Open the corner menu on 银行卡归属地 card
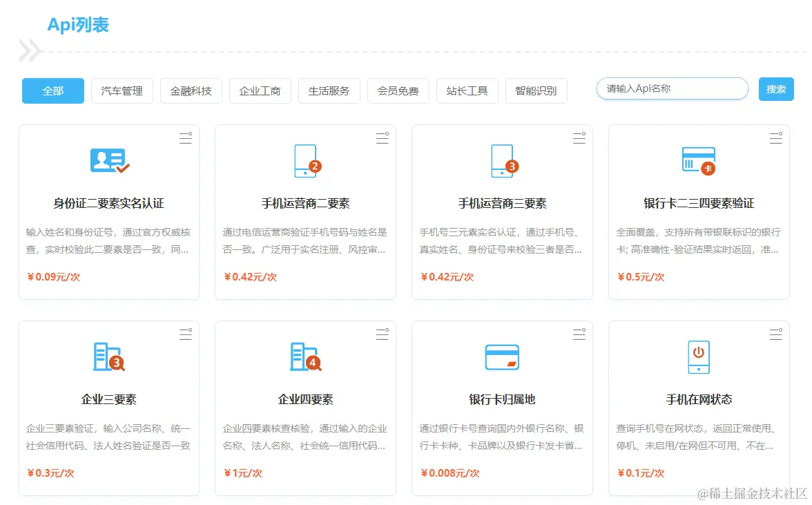The height and width of the screenshot is (505, 812). [579, 334]
